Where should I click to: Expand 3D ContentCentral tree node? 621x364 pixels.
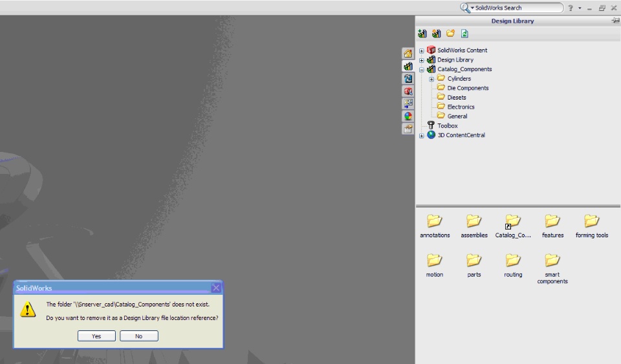coord(421,136)
